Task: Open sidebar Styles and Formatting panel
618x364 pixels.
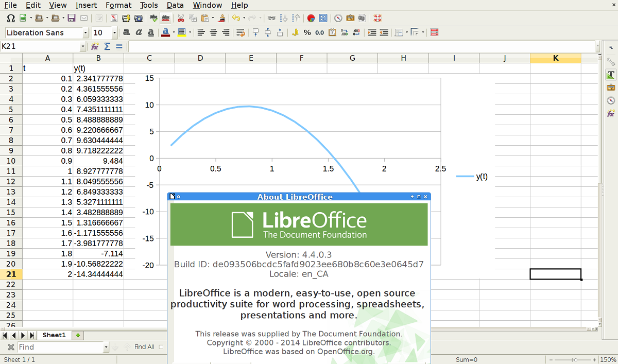Action: [x=611, y=75]
